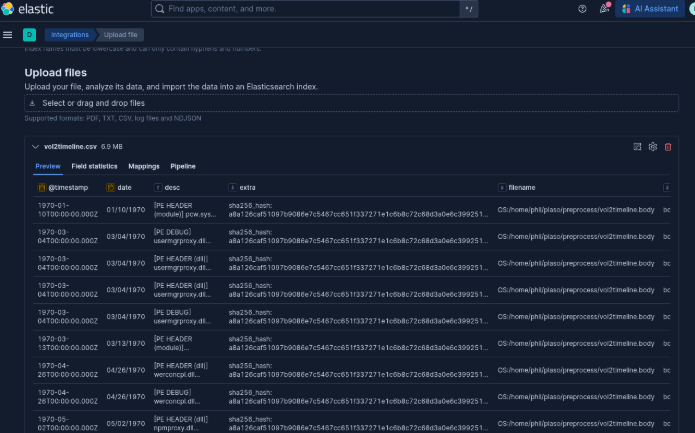Click the @timestamp column type icon
Viewport: 695px width, 433px height.
(42, 187)
